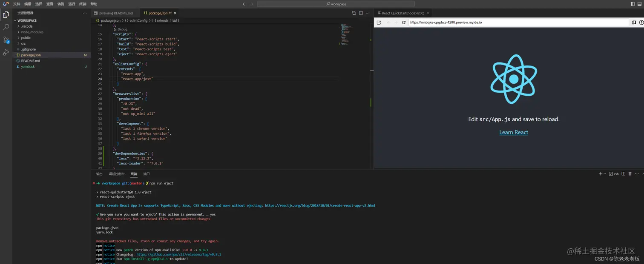Click the workspace search command box
This screenshot has width=644, height=264.
[x=335, y=4]
